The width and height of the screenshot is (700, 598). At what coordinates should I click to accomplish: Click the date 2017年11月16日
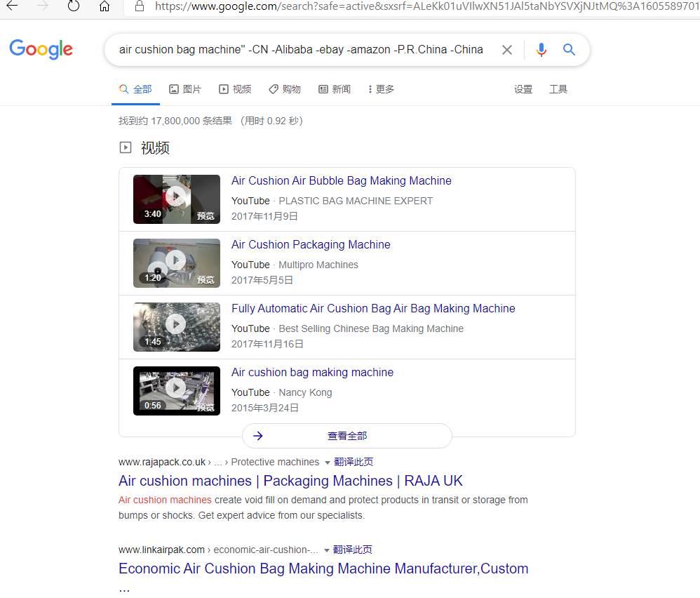267,345
